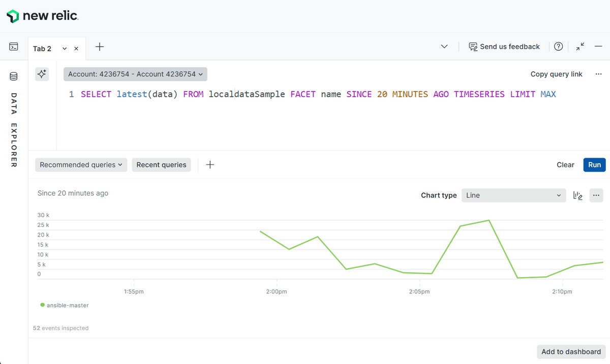The image size is (610, 364).
Task: Toggle the ansible-master series in the legend
Action: (x=65, y=305)
